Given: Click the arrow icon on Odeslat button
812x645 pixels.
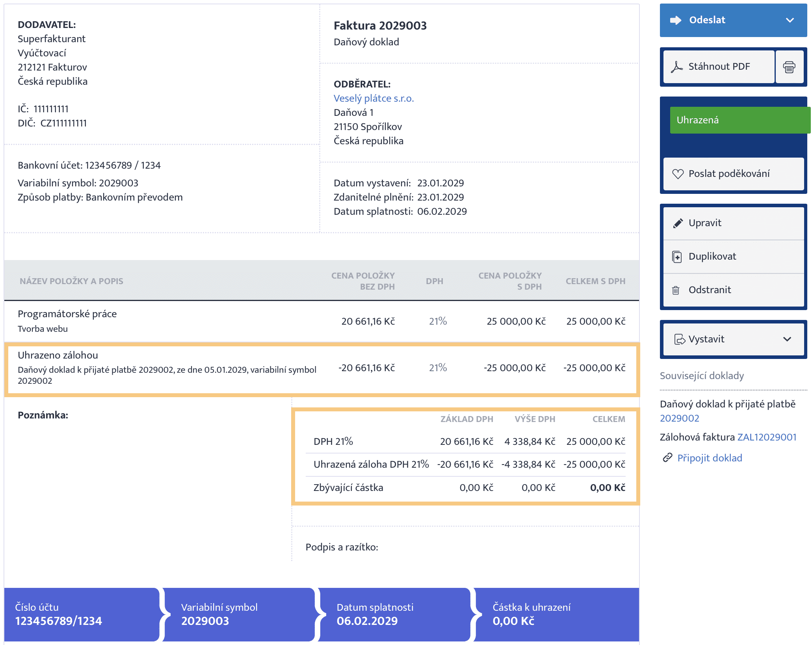Looking at the screenshot, I should tap(676, 20).
